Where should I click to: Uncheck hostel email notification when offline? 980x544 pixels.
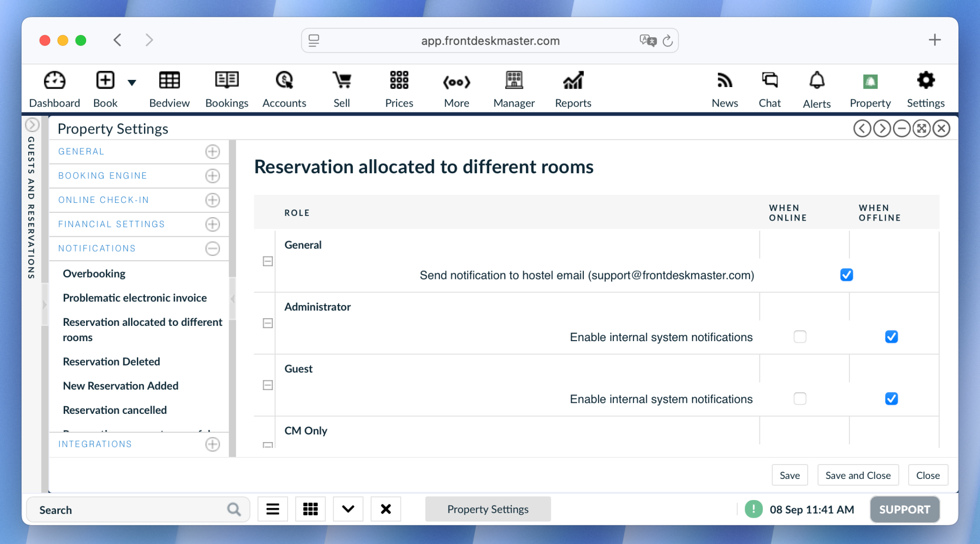[x=846, y=275]
